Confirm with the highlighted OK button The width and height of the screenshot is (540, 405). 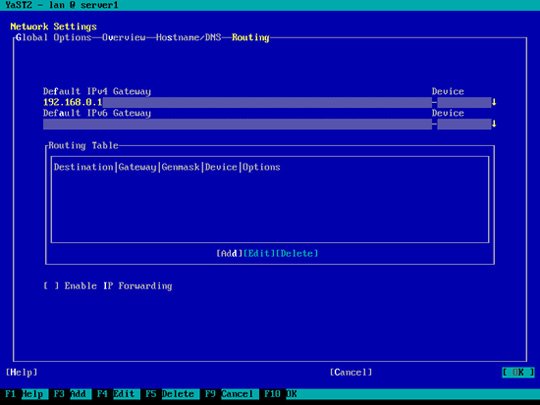(518, 372)
